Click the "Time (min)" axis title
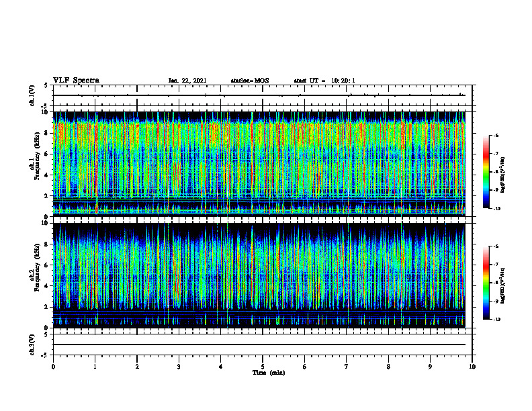This screenshot has height=411, width=532. click(269, 373)
